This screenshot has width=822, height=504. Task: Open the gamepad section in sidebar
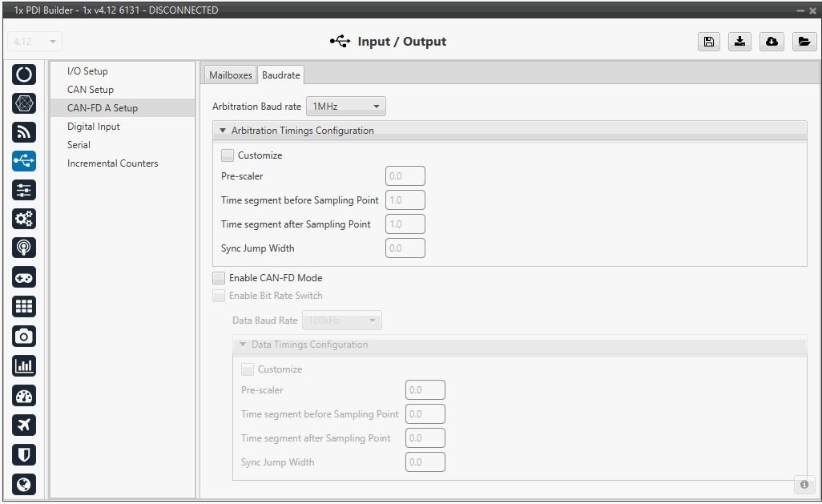[x=24, y=277]
